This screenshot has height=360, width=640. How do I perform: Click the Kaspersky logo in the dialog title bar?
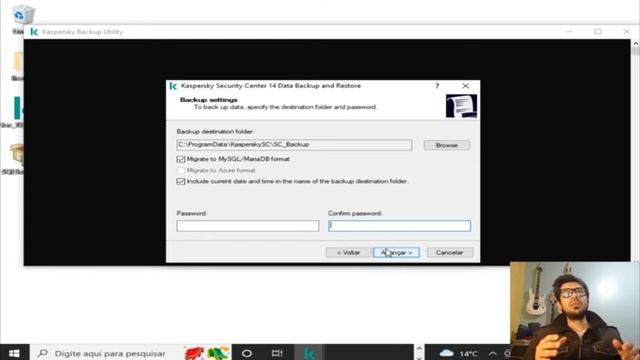tap(173, 86)
